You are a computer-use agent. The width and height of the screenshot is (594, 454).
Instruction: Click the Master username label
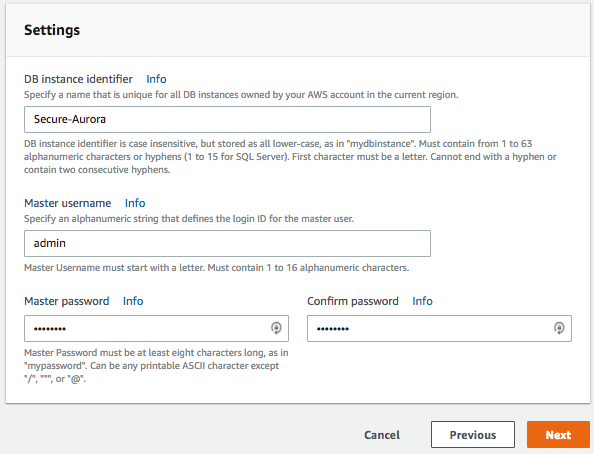pyautogui.click(x=68, y=203)
